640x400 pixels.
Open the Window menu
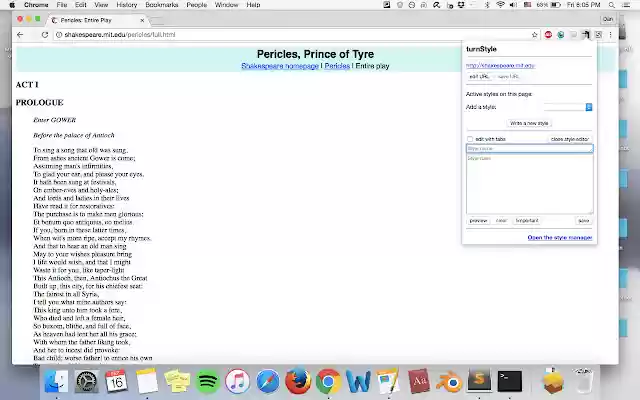tap(226, 5)
